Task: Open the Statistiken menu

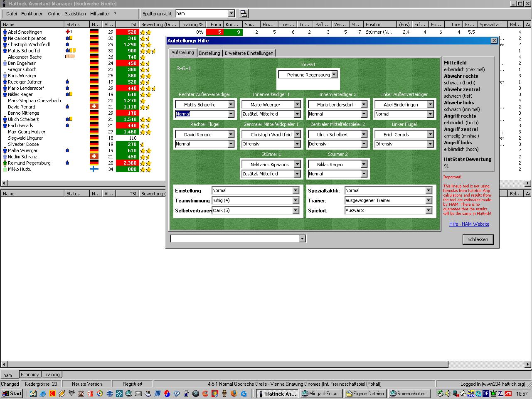Action: pyautogui.click(x=75, y=14)
